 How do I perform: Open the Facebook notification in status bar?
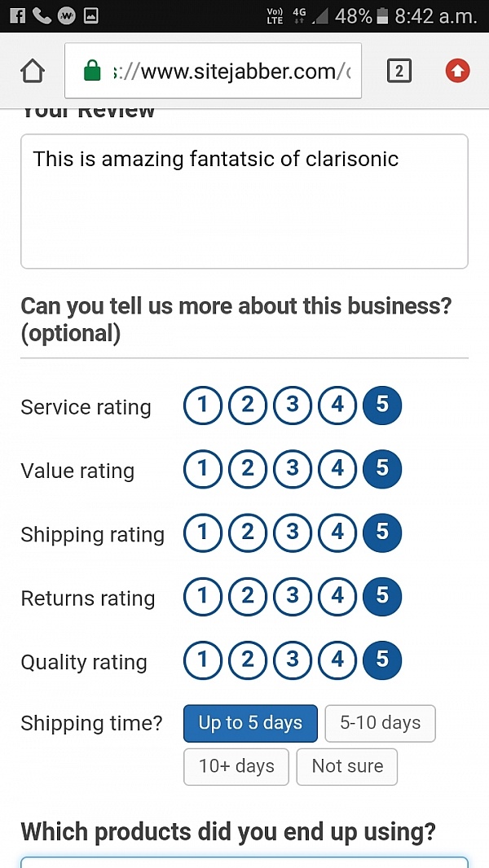pos(18,16)
